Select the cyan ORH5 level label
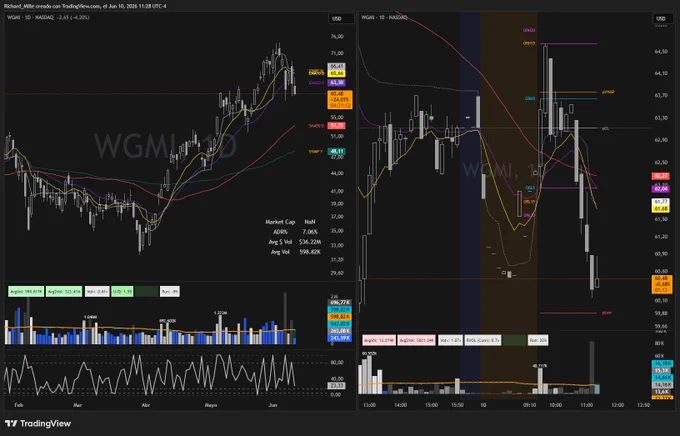The image size is (680, 436). point(530,99)
